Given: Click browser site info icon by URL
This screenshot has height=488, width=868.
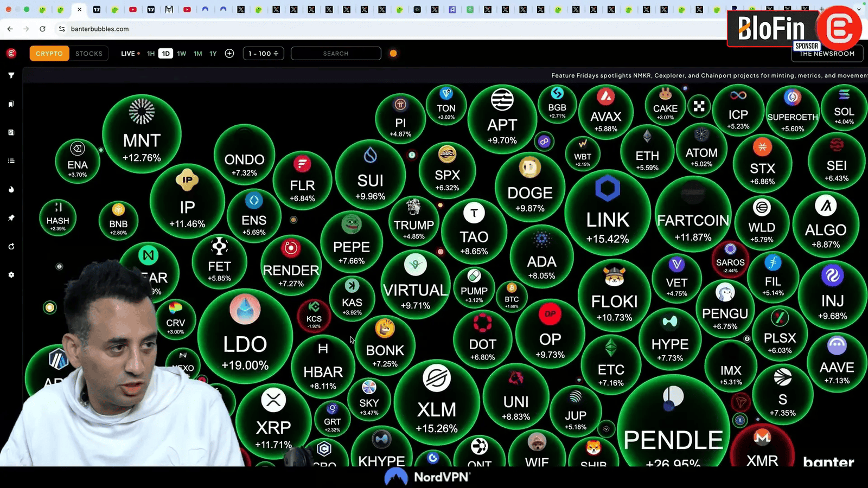Looking at the screenshot, I should click(62, 29).
